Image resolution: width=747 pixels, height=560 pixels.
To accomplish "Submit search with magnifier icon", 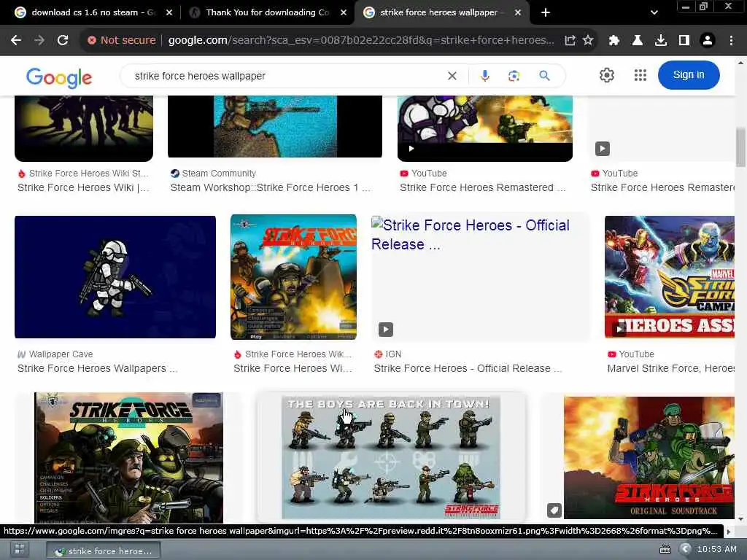I will pyautogui.click(x=544, y=76).
